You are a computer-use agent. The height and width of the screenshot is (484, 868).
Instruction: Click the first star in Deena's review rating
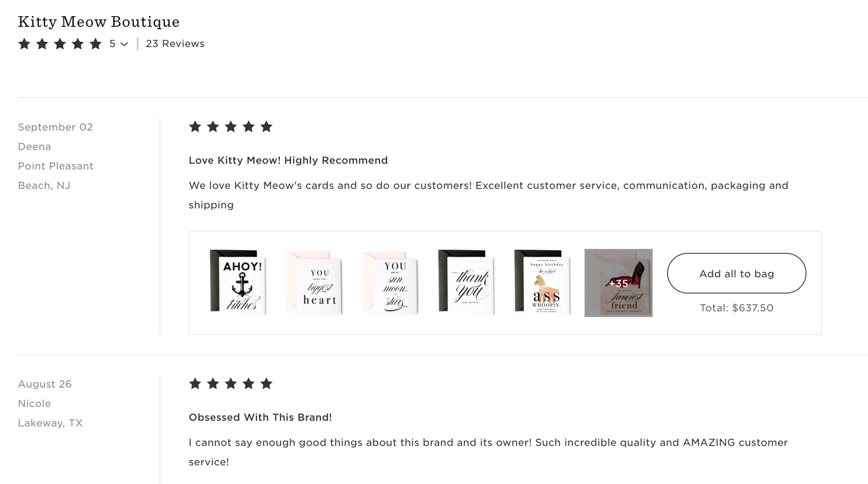pyautogui.click(x=195, y=126)
